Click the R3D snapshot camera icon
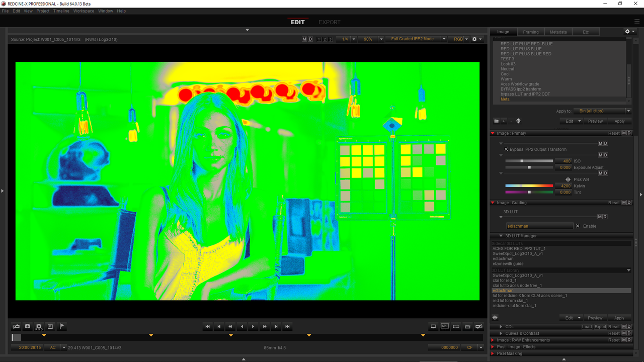 (x=39, y=326)
